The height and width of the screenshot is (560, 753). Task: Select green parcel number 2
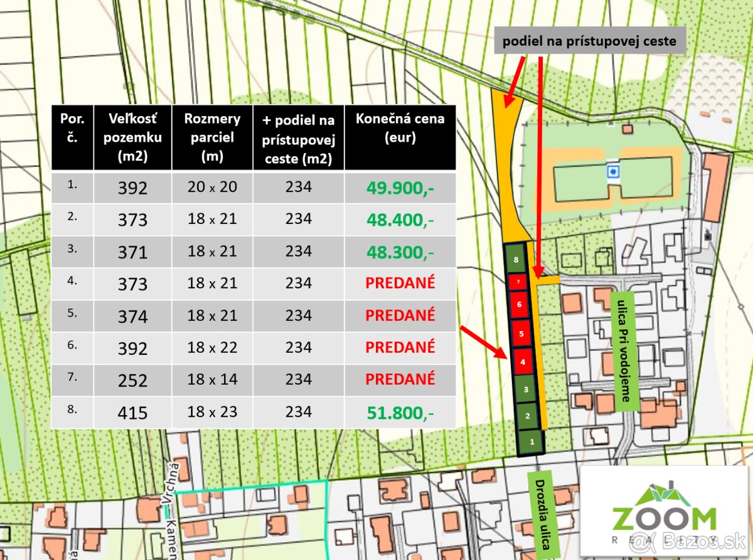(x=527, y=416)
